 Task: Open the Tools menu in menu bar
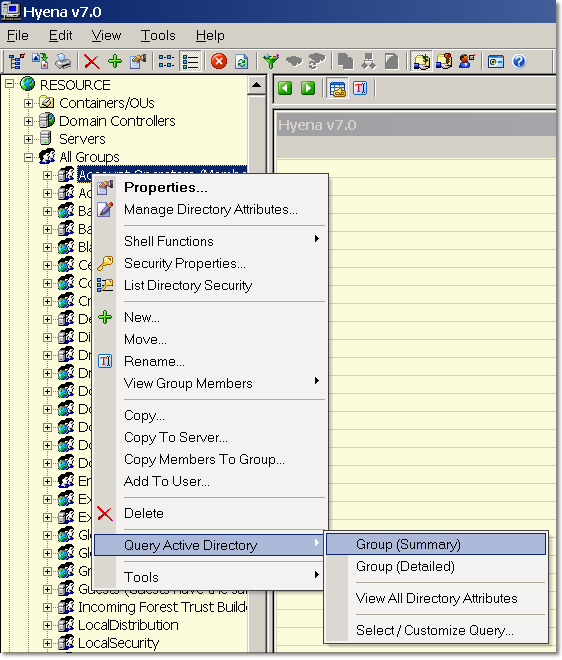pyautogui.click(x=158, y=35)
